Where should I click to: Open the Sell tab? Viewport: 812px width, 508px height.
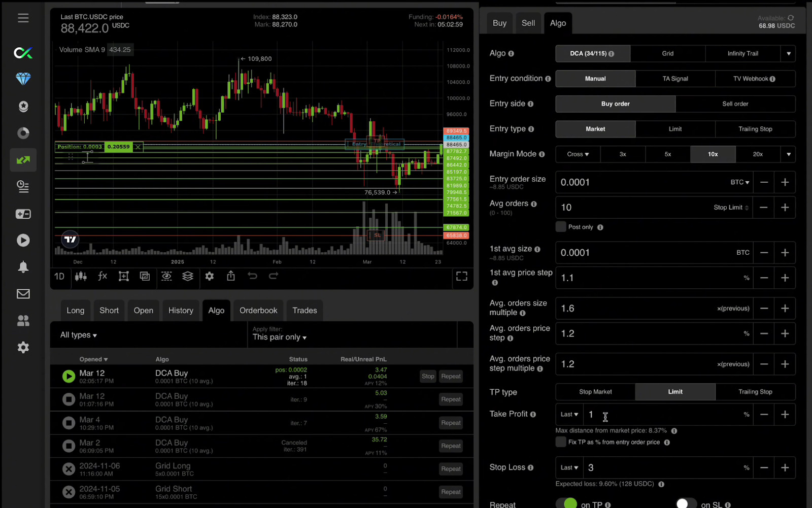pyautogui.click(x=528, y=23)
